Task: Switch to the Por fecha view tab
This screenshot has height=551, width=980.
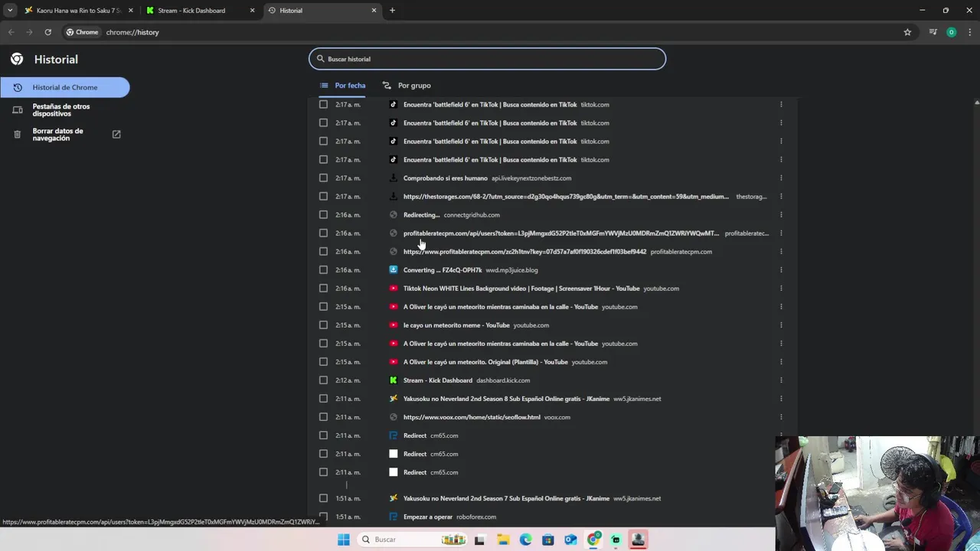Action: 342,86
